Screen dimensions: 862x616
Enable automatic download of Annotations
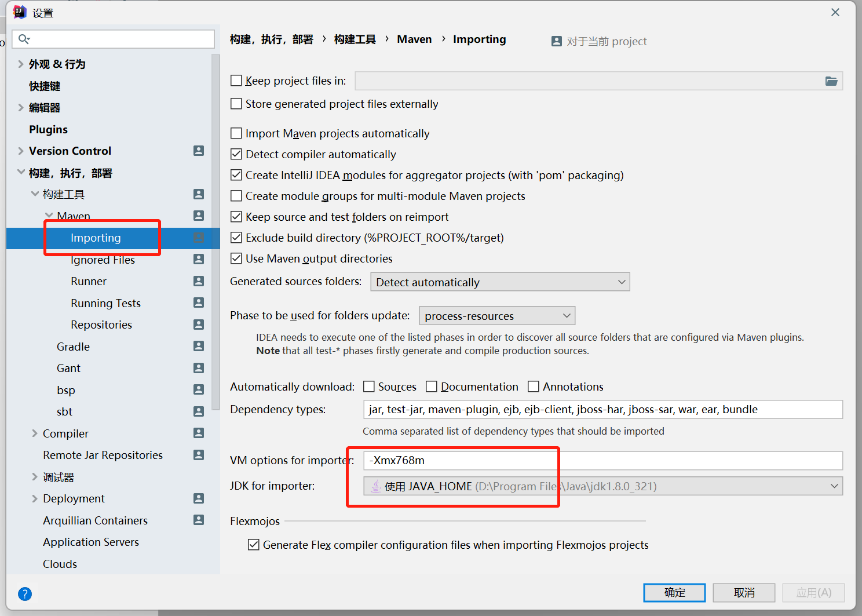(534, 387)
